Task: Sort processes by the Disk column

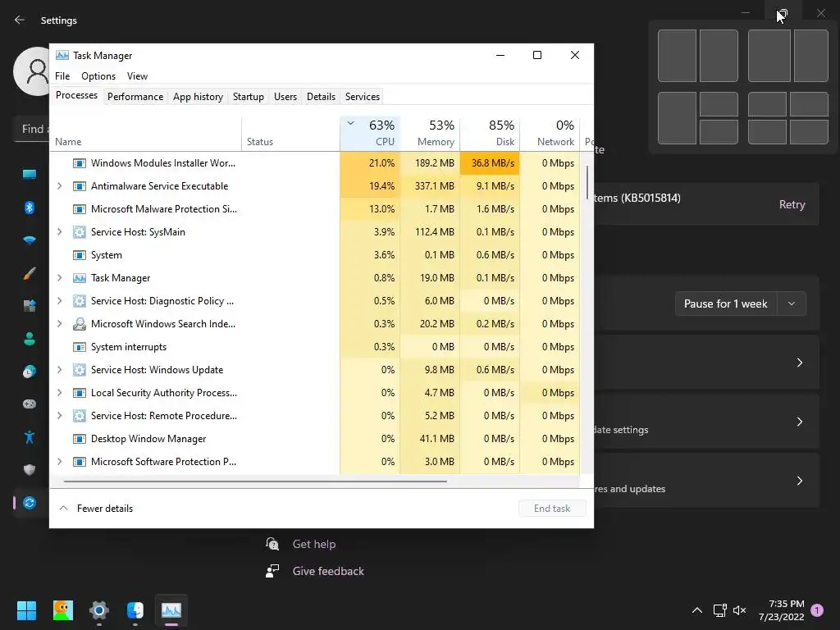Action: [x=491, y=134]
